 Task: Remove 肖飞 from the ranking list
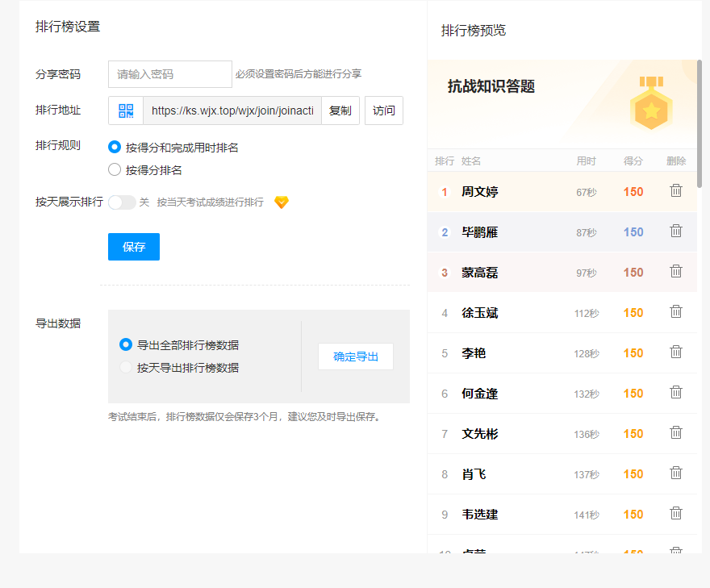click(676, 473)
